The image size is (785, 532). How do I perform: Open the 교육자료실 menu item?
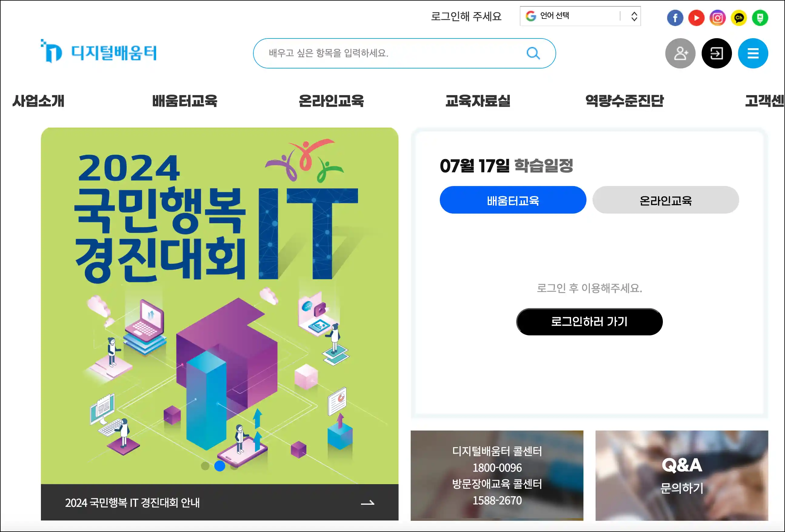(x=478, y=101)
